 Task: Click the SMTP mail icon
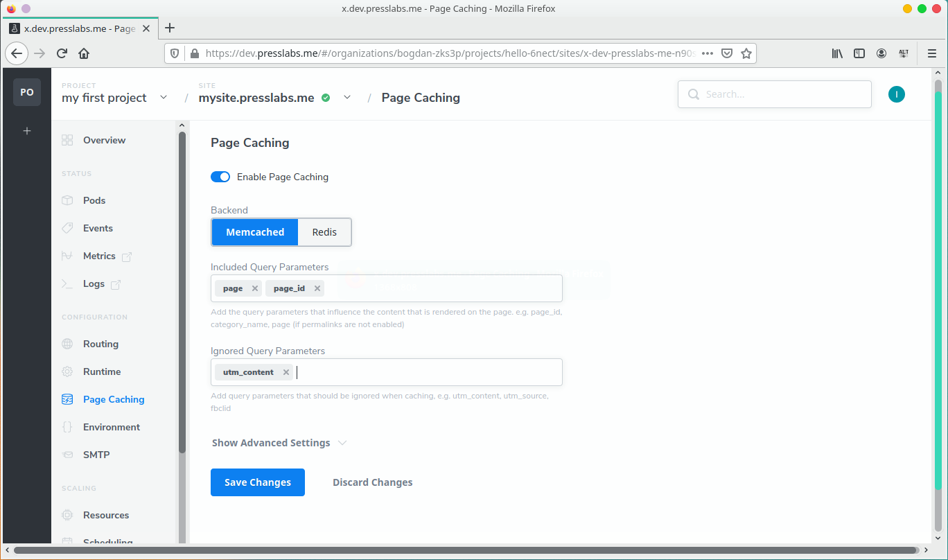click(x=67, y=455)
